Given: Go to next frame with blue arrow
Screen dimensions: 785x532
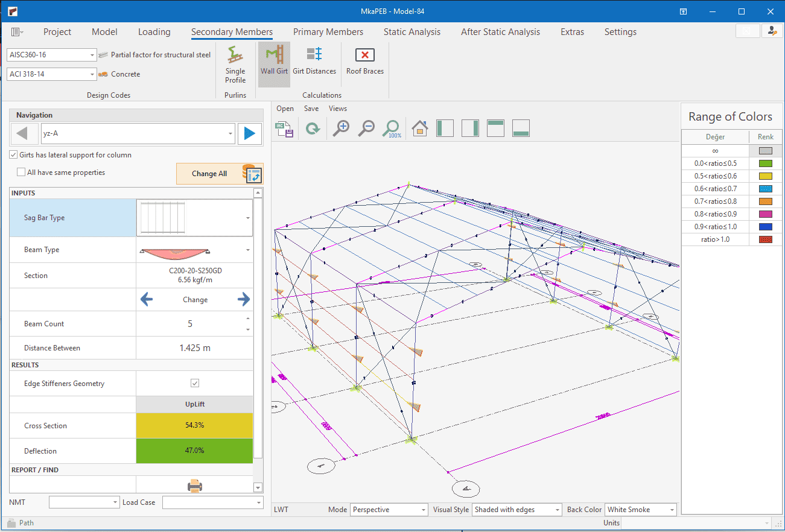Looking at the screenshot, I should point(250,134).
